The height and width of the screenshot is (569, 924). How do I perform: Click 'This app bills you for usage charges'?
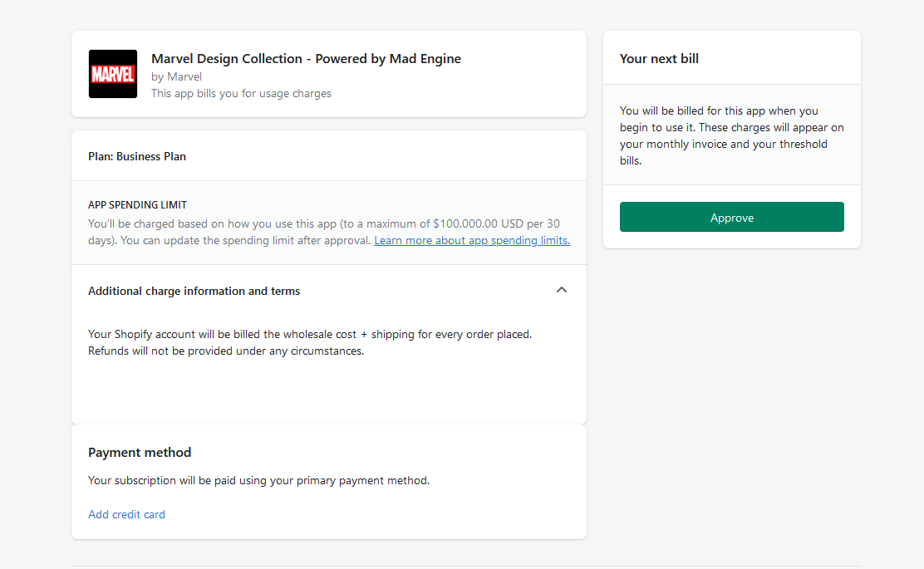tap(241, 93)
